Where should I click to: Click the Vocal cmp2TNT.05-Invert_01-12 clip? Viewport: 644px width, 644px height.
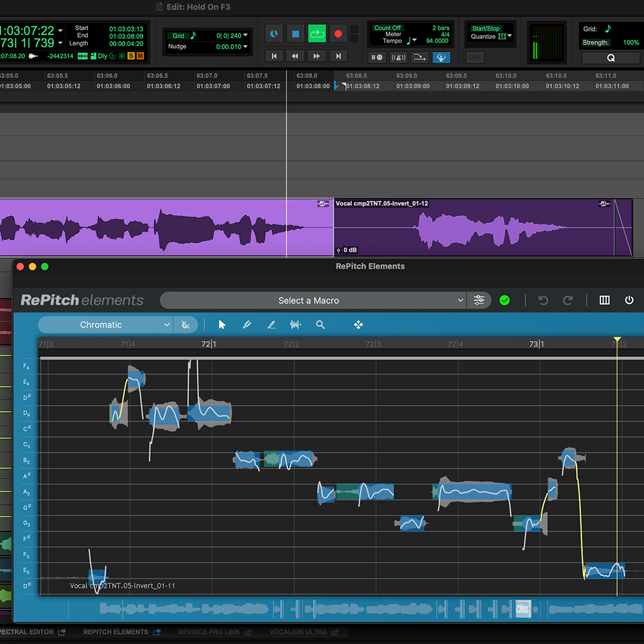482,228
